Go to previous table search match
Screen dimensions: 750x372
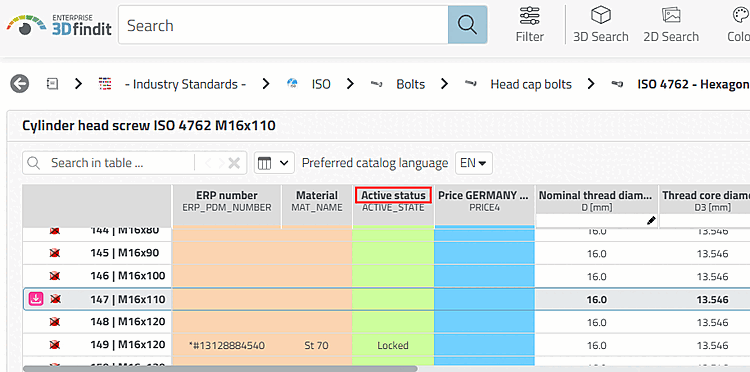(x=208, y=163)
